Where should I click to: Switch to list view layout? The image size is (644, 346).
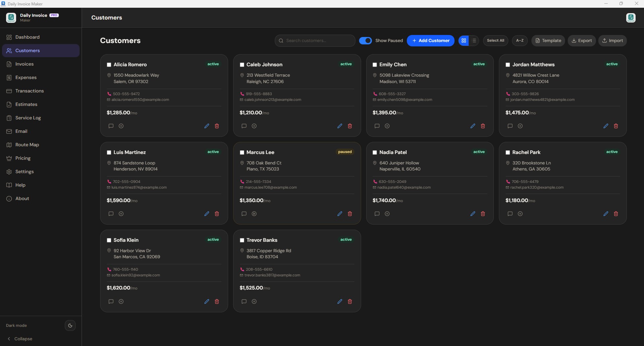pyautogui.click(x=474, y=41)
